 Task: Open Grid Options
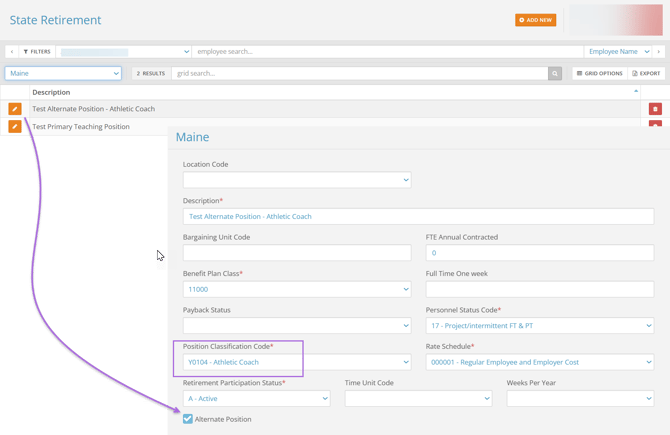[599, 73]
